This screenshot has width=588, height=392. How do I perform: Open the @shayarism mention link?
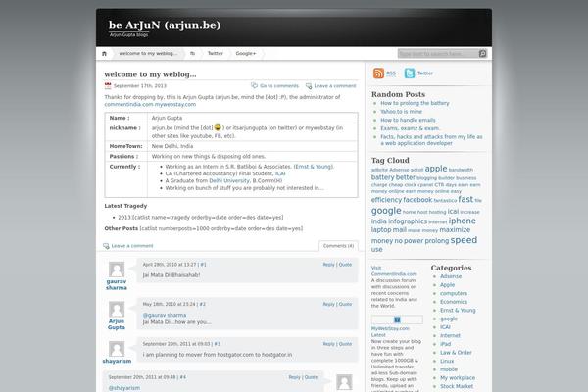point(124,388)
